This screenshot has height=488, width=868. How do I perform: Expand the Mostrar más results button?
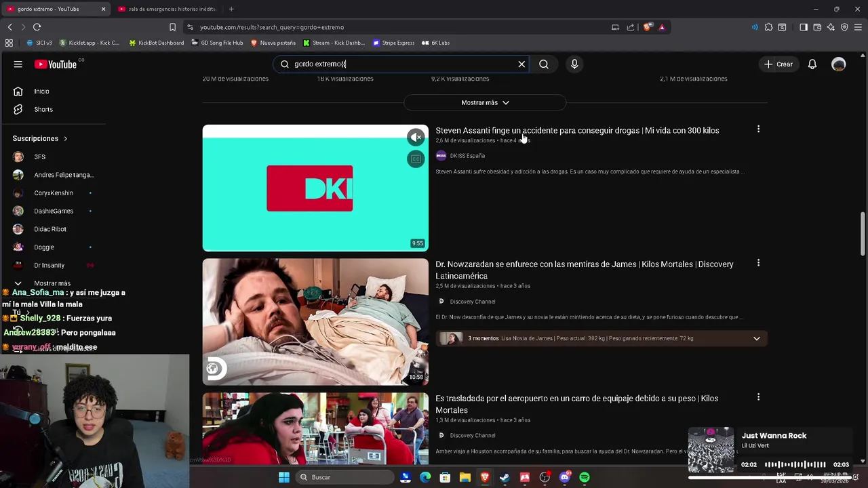[485, 102]
